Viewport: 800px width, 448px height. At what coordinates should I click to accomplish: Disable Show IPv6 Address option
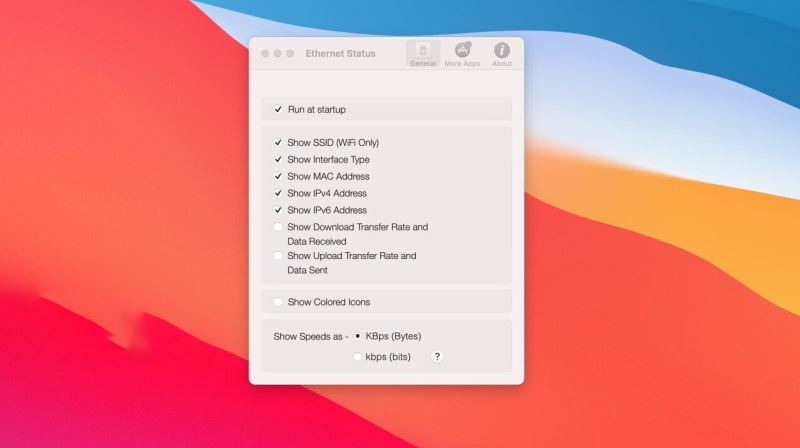(x=278, y=210)
